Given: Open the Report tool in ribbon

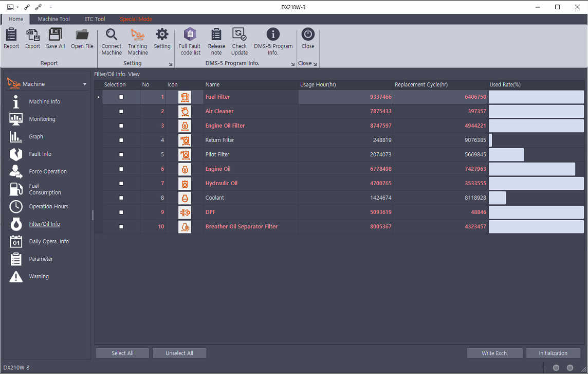Looking at the screenshot, I should point(11,38).
